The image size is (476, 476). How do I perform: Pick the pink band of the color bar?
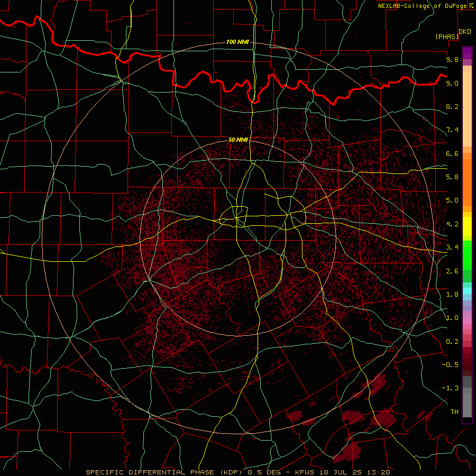point(467,321)
